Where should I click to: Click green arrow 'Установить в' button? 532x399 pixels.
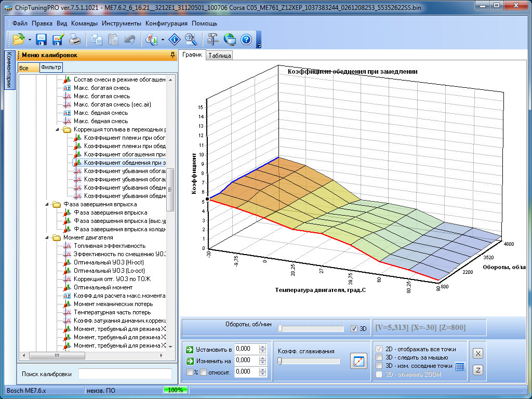[x=190, y=349]
